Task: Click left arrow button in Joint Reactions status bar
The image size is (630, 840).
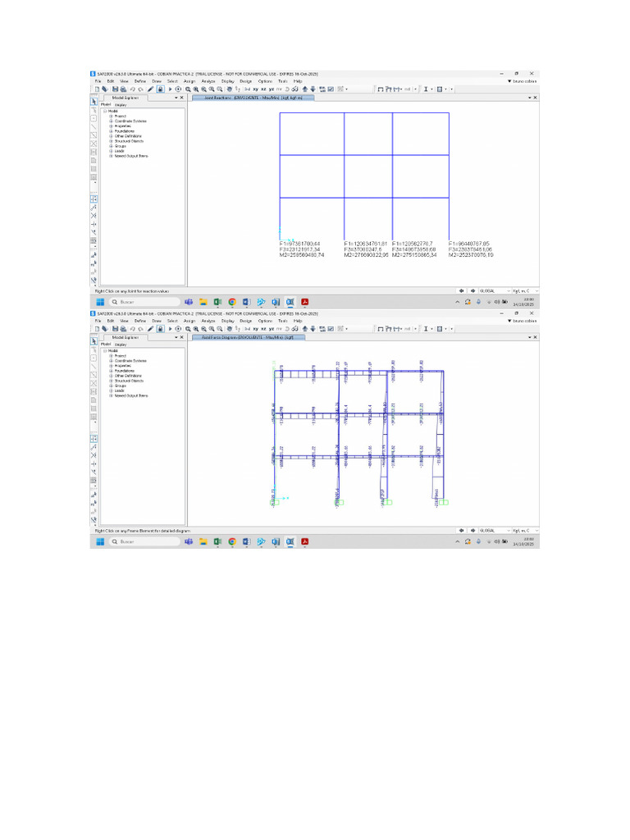Action: pos(461,291)
